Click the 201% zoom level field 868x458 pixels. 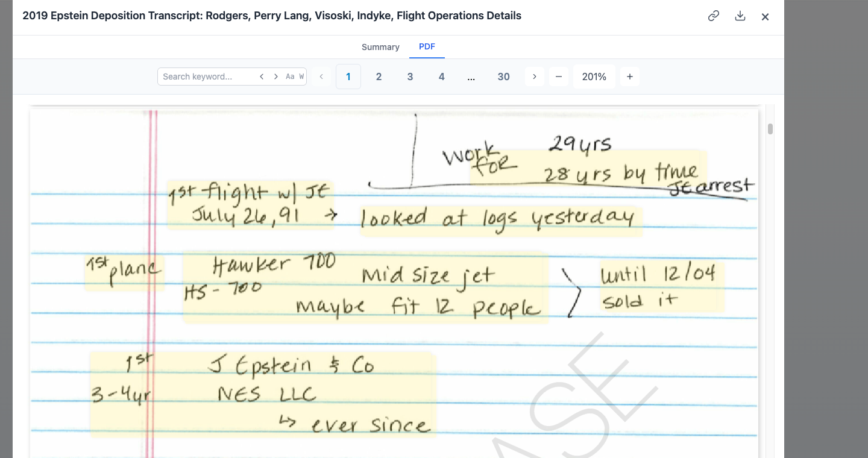click(x=594, y=77)
